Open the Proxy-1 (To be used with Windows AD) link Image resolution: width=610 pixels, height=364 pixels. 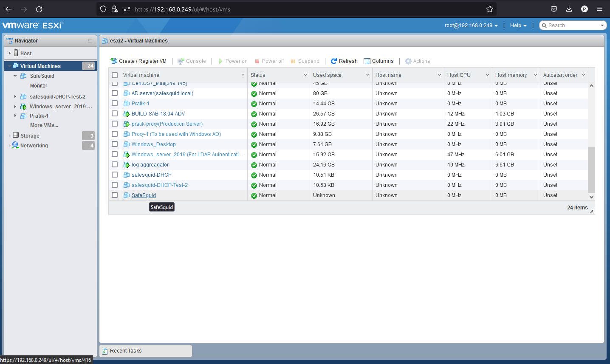176,134
